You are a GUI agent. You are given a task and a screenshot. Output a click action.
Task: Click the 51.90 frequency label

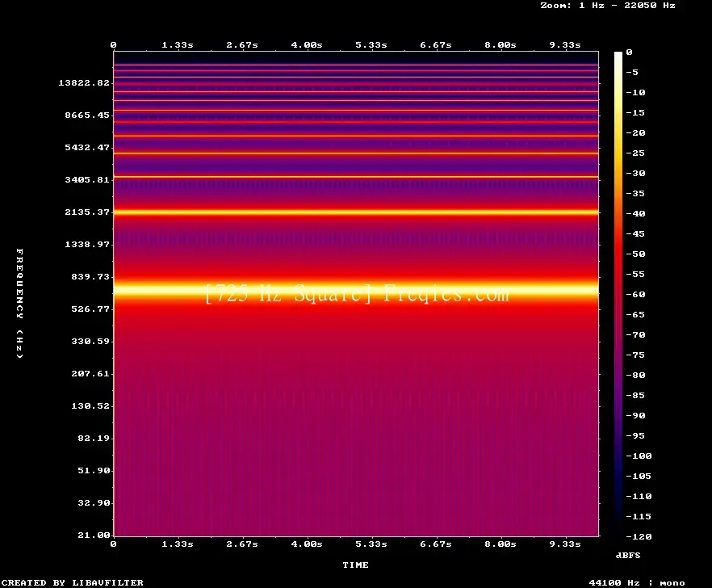94,470
